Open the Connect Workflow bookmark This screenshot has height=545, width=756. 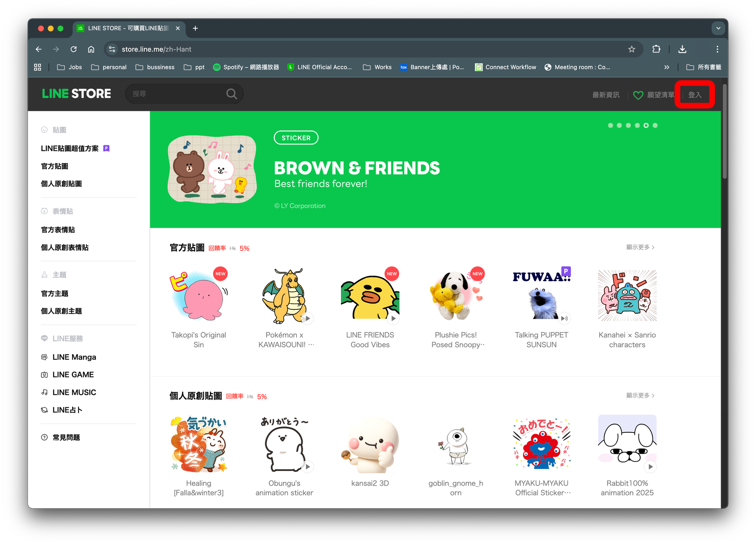pos(505,67)
